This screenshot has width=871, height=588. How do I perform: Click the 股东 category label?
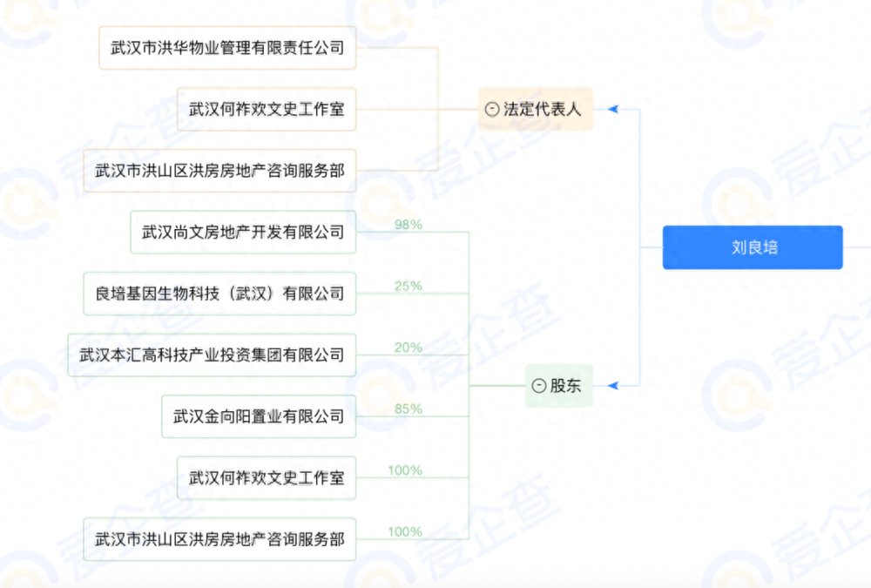point(565,386)
